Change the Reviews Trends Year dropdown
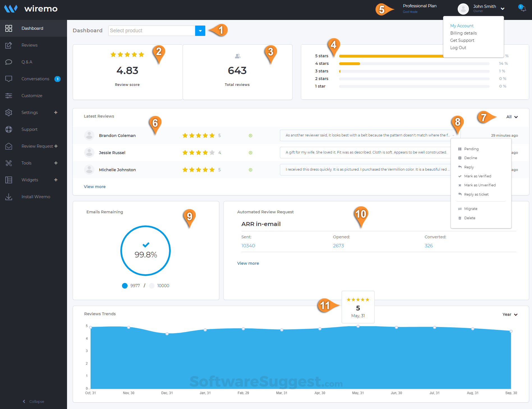Image resolution: width=532 pixels, height=409 pixels. tap(510, 314)
